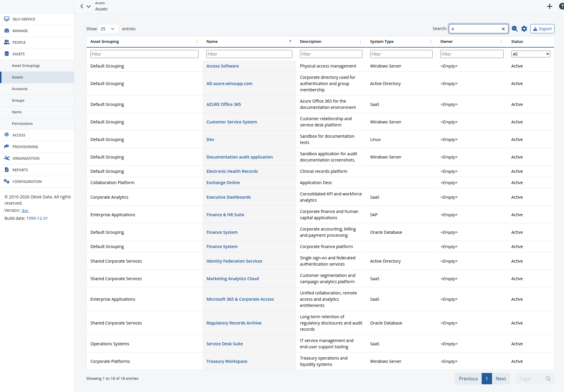Select page 1 in pagination
This screenshot has height=392, width=564.
click(487, 379)
